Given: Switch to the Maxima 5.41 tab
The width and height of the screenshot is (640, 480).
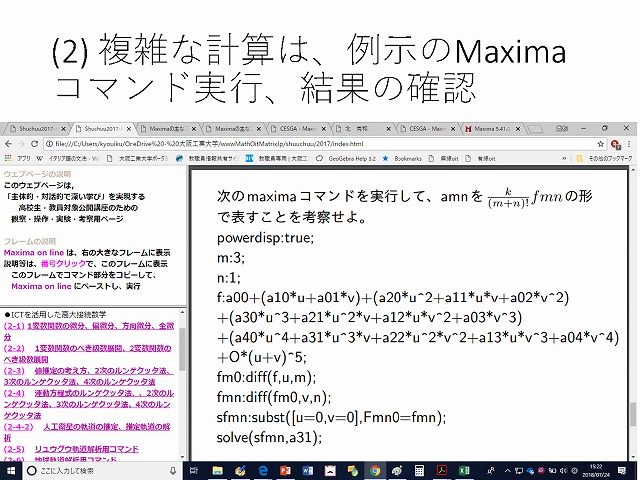Looking at the screenshot, I should [x=492, y=129].
